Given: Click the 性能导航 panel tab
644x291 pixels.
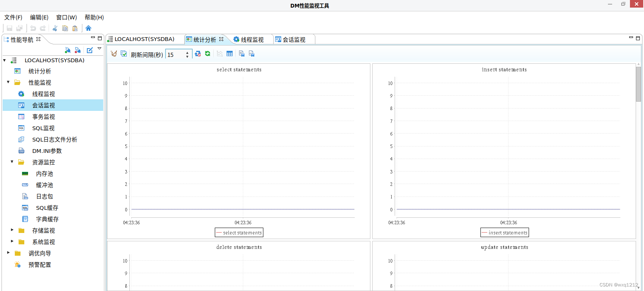Looking at the screenshot, I should click(x=22, y=39).
